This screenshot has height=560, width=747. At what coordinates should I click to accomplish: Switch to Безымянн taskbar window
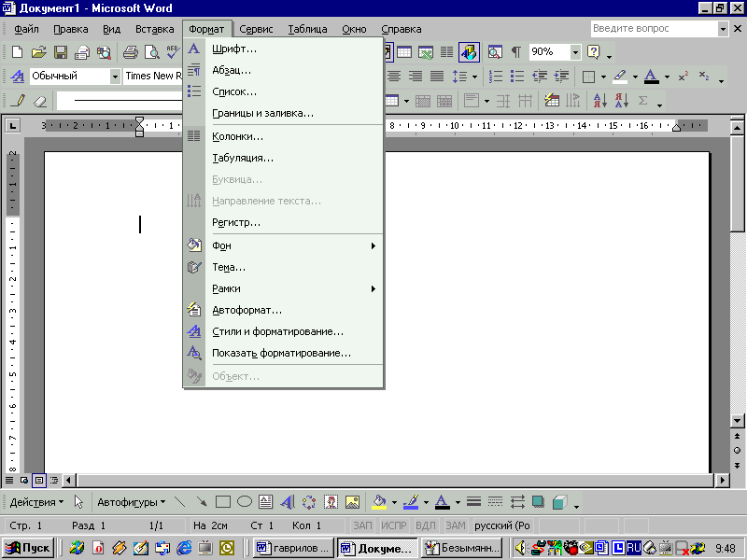(x=461, y=548)
